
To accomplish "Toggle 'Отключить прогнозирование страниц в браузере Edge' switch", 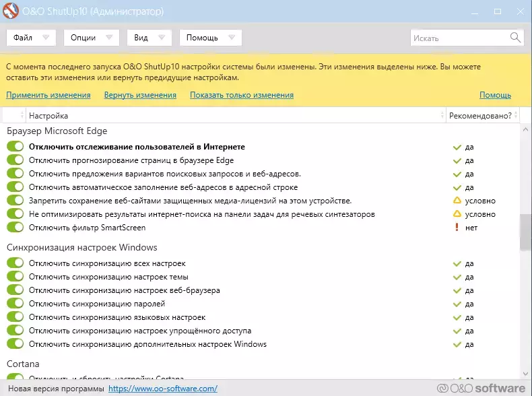I will [15, 160].
